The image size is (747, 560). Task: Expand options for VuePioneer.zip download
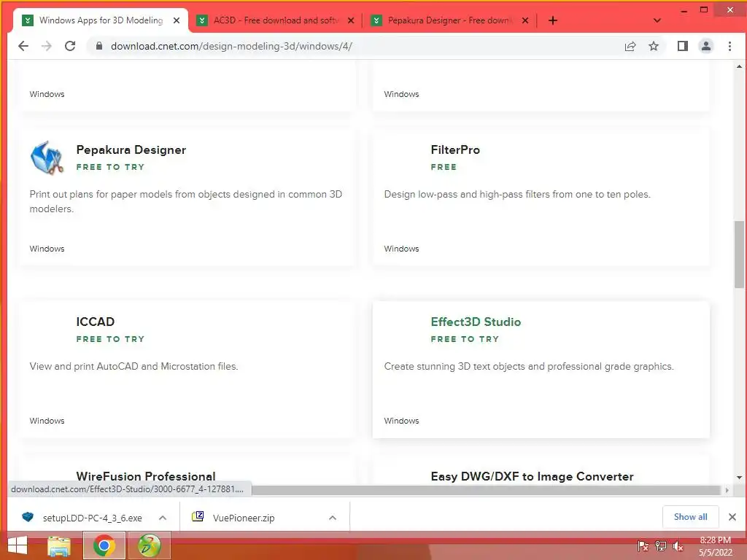333,518
